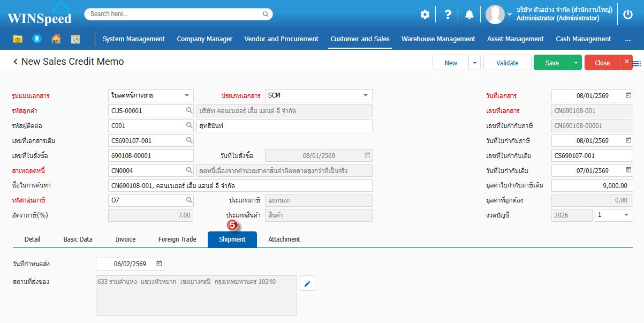Expand the Save button dropdown arrow

[575, 63]
